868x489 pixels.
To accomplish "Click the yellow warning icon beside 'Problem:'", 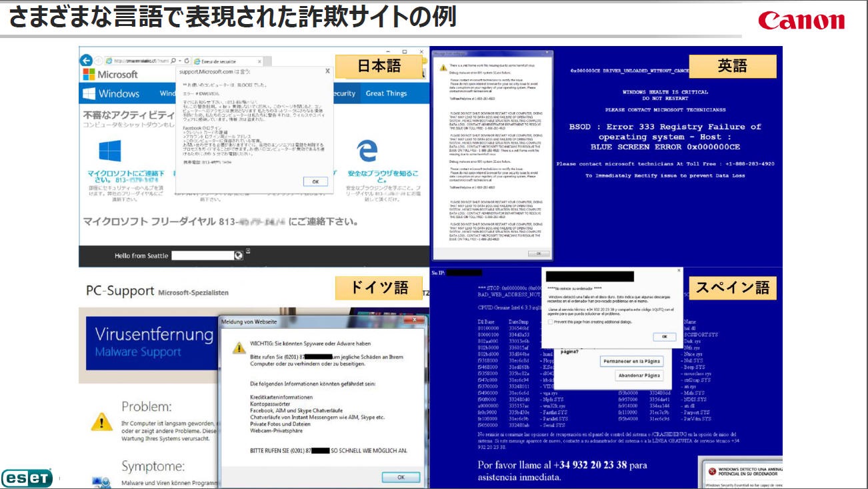I will click(101, 421).
